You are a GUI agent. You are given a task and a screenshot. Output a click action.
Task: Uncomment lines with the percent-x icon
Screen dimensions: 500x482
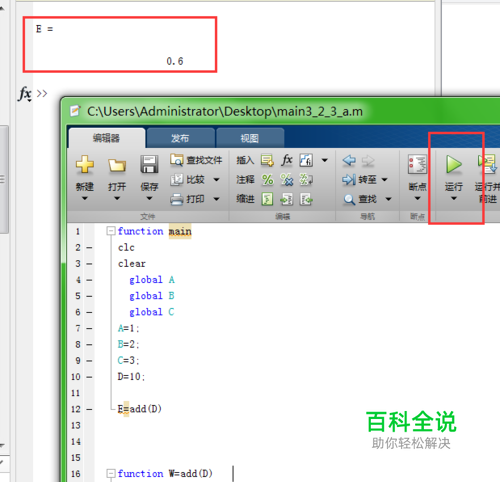[x=287, y=180]
